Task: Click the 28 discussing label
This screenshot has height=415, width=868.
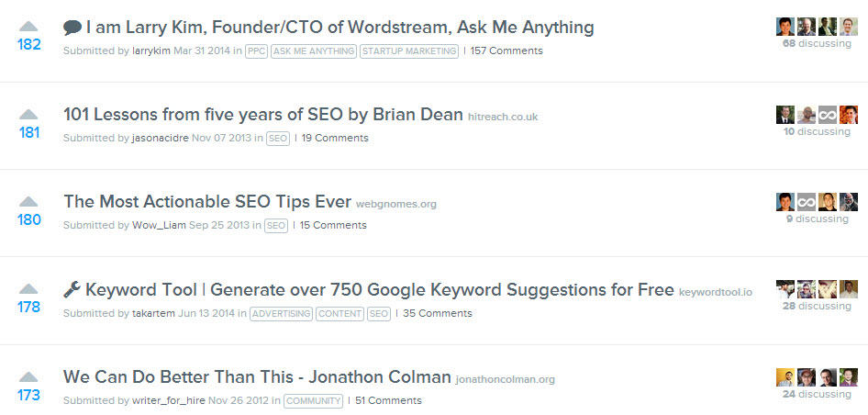Action: (817, 307)
